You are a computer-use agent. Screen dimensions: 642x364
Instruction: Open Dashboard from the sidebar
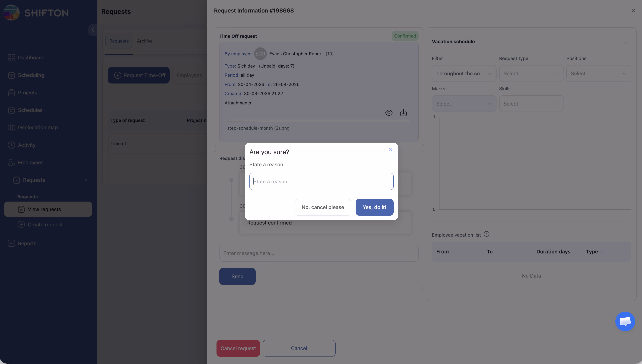[x=31, y=58]
